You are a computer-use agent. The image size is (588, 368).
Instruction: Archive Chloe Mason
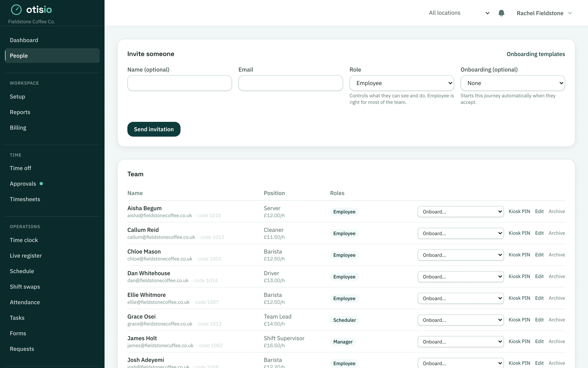pos(557,255)
